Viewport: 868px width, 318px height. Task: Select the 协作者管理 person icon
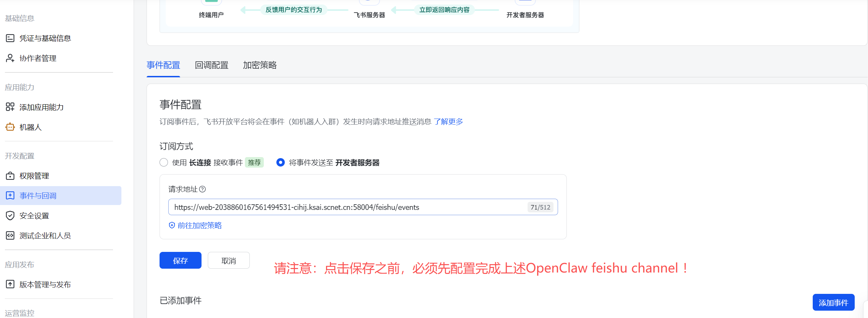click(10, 58)
